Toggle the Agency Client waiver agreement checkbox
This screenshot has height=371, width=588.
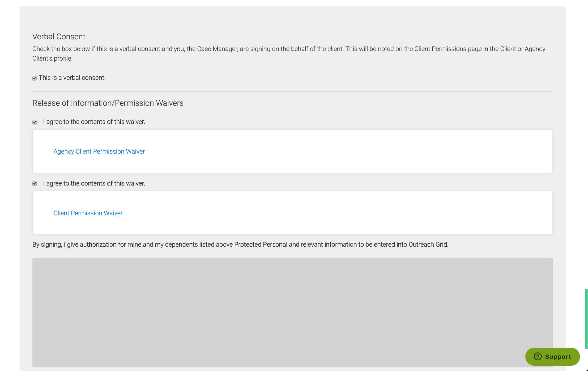click(35, 122)
